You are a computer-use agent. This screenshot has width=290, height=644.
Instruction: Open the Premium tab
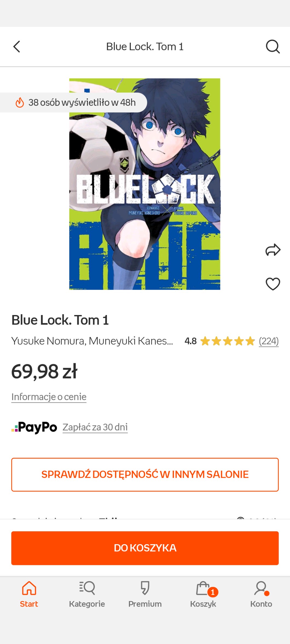pos(145,594)
